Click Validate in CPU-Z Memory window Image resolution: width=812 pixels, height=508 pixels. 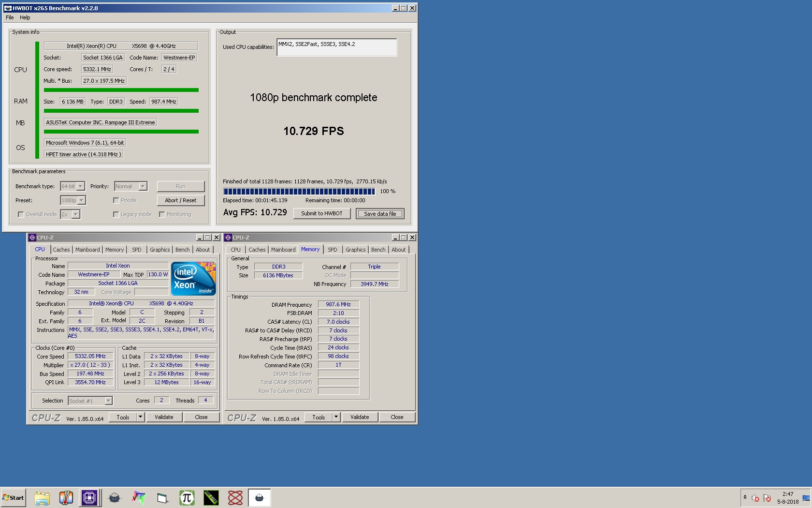click(x=360, y=417)
